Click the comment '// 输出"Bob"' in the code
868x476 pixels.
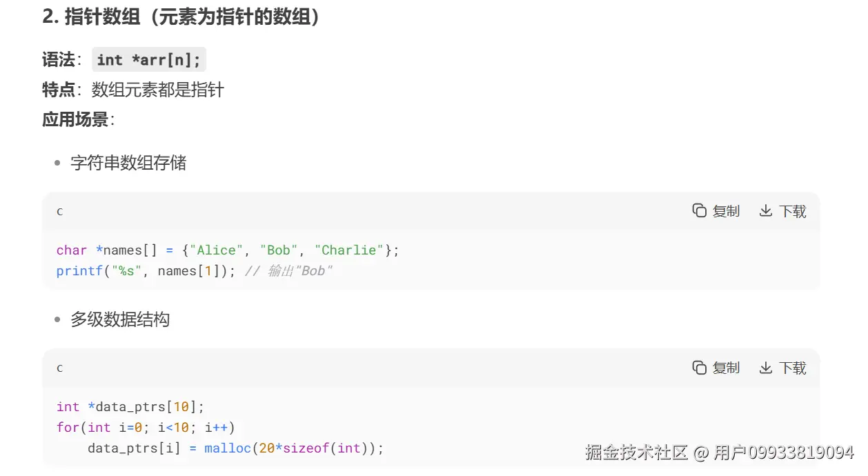(288, 271)
